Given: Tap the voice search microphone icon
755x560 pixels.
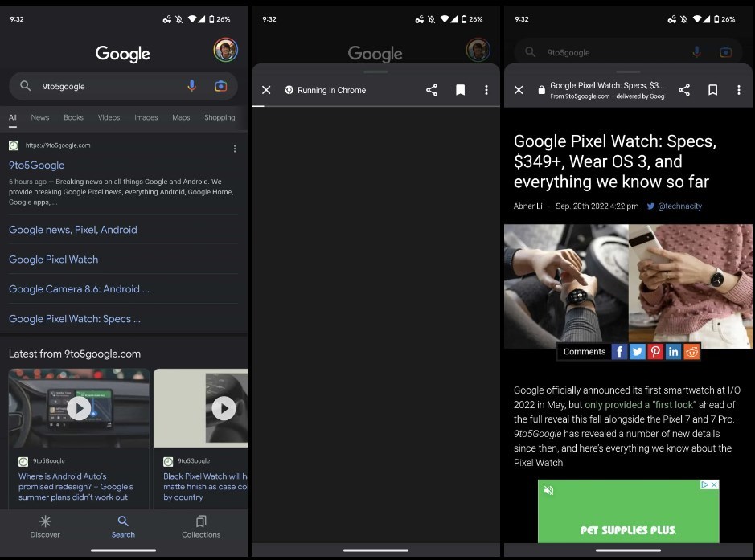Looking at the screenshot, I should click(x=191, y=86).
